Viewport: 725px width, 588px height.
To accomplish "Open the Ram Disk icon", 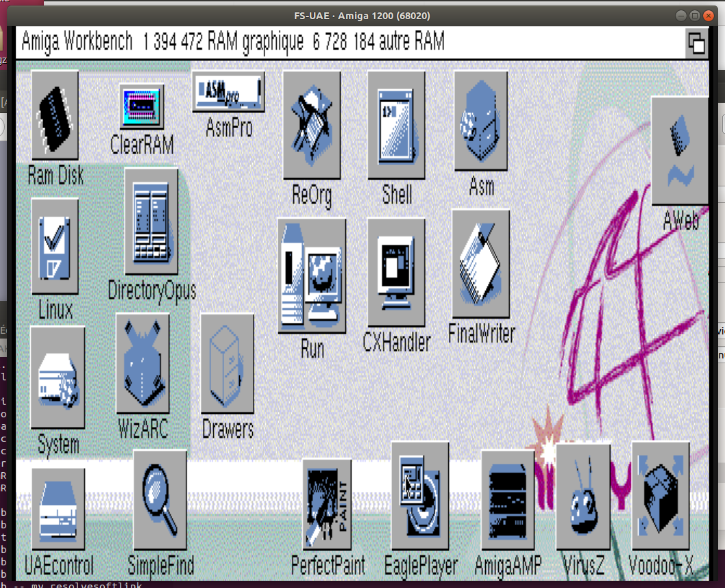I will 55,115.
